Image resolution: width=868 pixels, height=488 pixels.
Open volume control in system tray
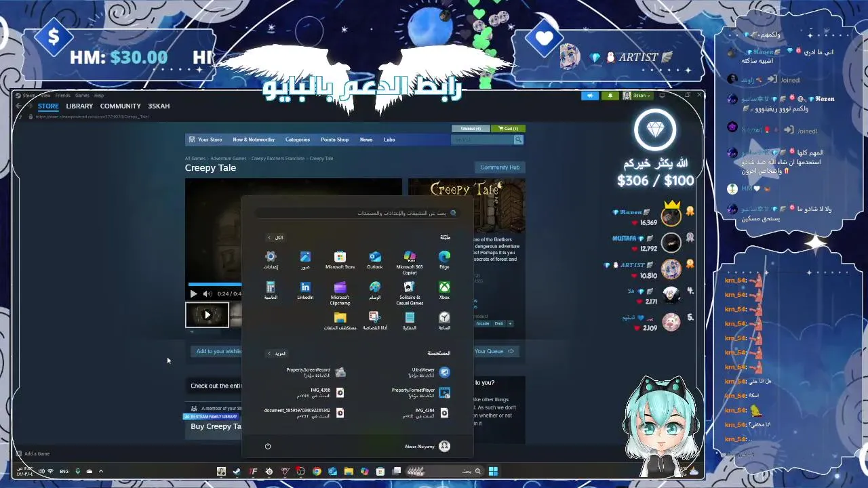click(41, 471)
